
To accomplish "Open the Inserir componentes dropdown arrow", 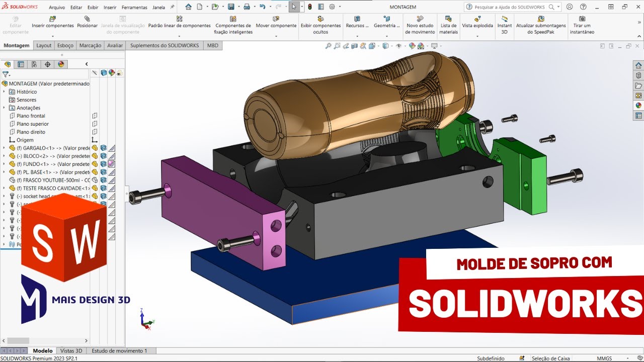I will click(x=53, y=36).
